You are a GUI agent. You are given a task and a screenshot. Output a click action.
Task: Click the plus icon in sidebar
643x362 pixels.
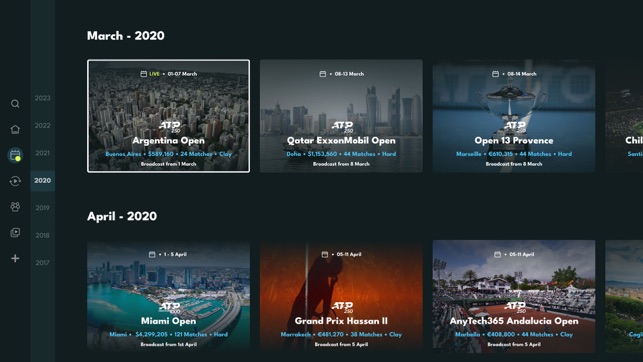pyautogui.click(x=15, y=258)
